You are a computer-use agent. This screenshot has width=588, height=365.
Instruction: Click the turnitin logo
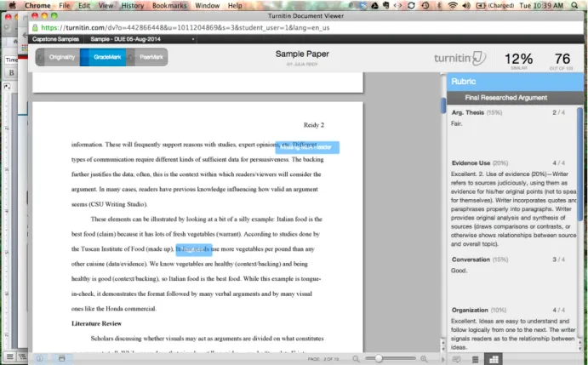460,58
